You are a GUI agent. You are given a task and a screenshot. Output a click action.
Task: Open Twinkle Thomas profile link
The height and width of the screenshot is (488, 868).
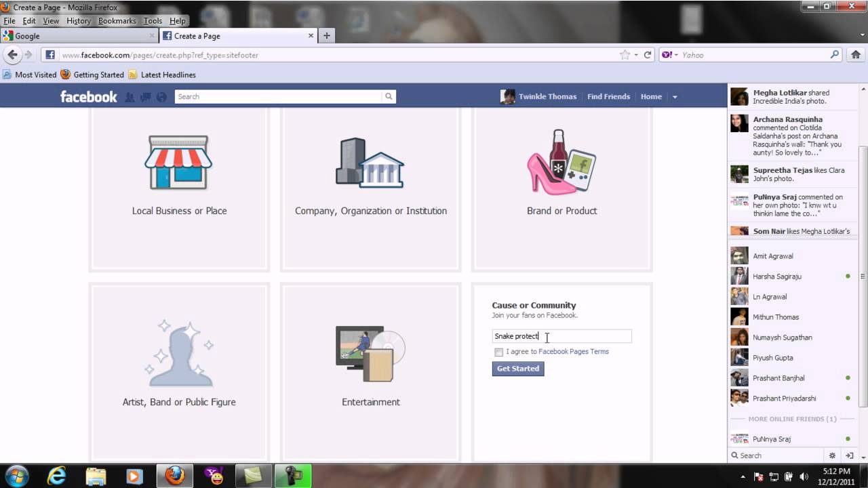tap(547, 96)
